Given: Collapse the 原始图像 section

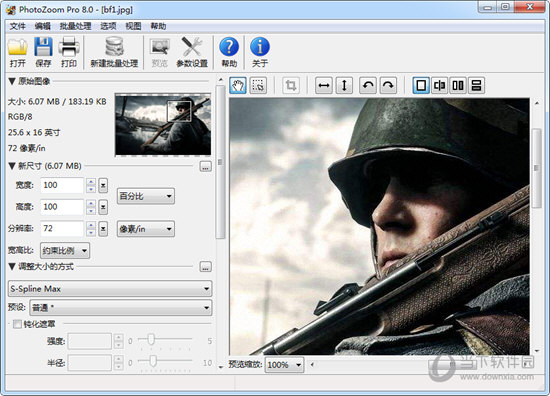Looking at the screenshot, I should [x=12, y=81].
